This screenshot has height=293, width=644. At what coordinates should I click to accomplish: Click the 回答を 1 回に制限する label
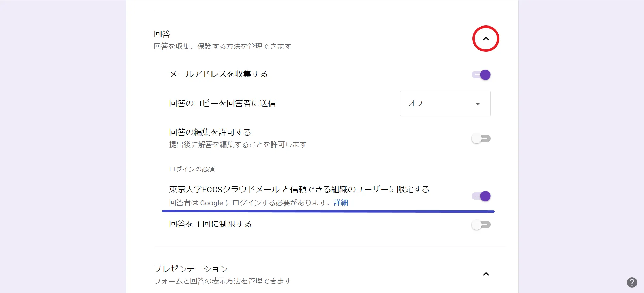pyautogui.click(x=210, y=224)
